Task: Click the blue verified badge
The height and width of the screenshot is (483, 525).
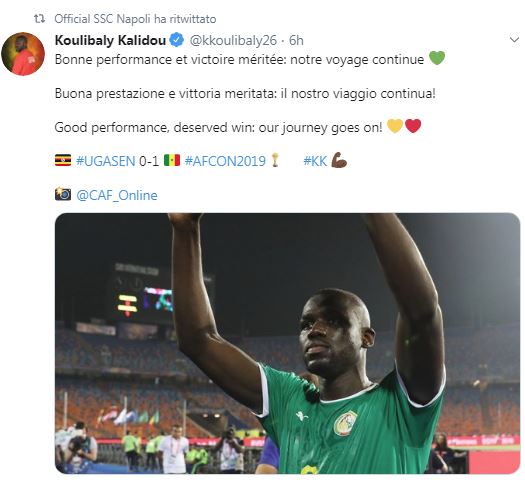Action: (177, 40)
